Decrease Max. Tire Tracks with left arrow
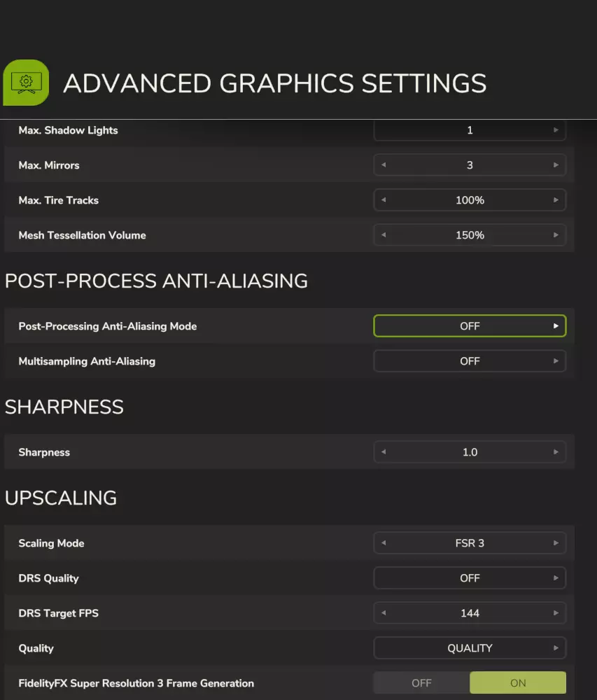597x700 pixels. coord(383,200)
